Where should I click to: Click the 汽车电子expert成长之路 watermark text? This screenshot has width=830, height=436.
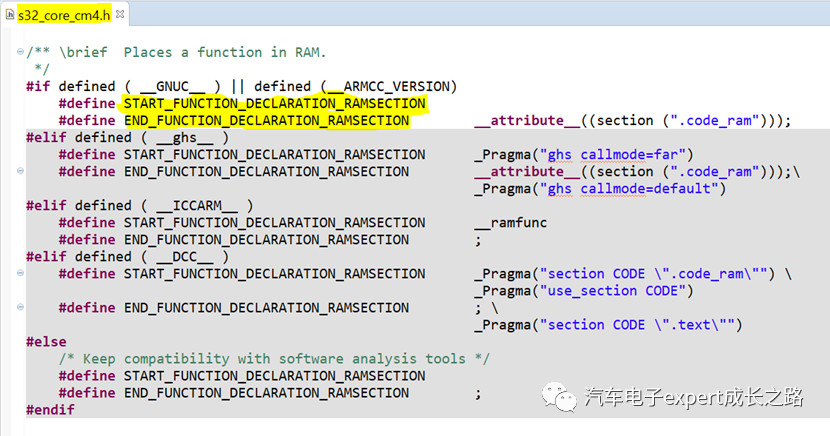[x=694, y=398]
